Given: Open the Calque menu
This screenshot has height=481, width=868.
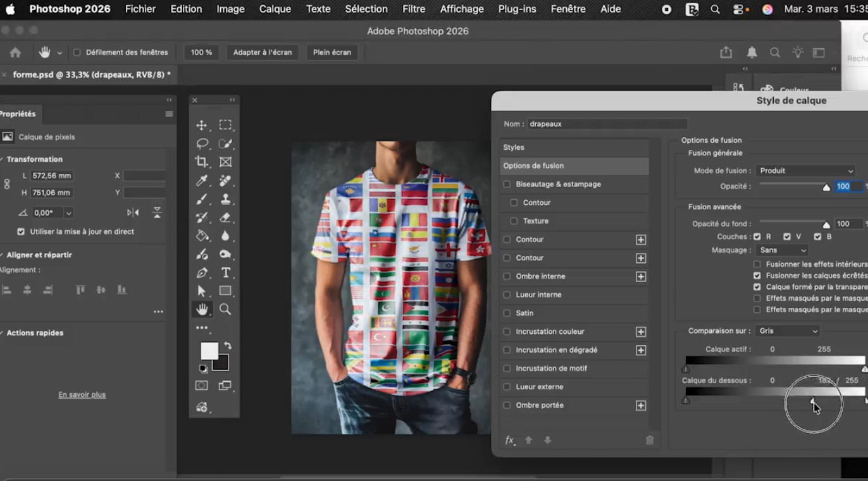Looking at the screenshot, I should pos(275,9).
